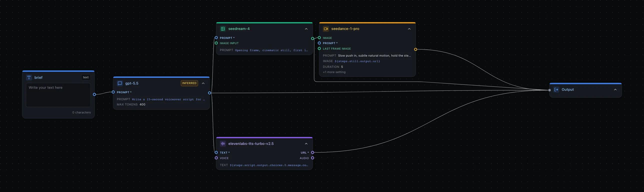
Task: Click seedance-1-pro IMAGE input port
Action: (319, 38)
